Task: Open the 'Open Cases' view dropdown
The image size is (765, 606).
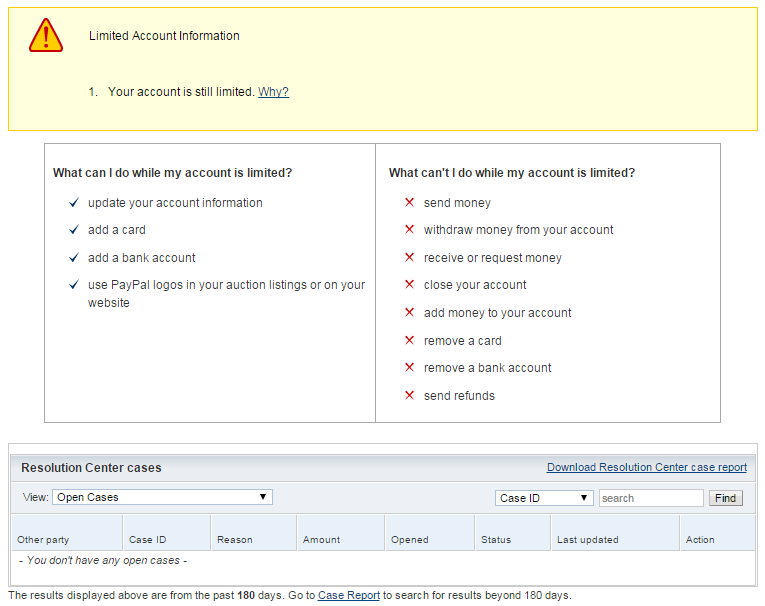Action: click(x=162, y=497)
